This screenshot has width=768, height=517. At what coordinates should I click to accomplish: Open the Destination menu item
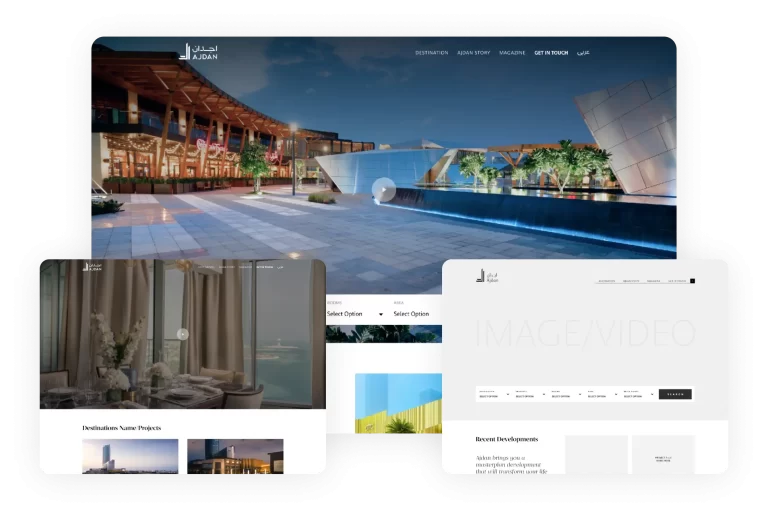[431, 52]
